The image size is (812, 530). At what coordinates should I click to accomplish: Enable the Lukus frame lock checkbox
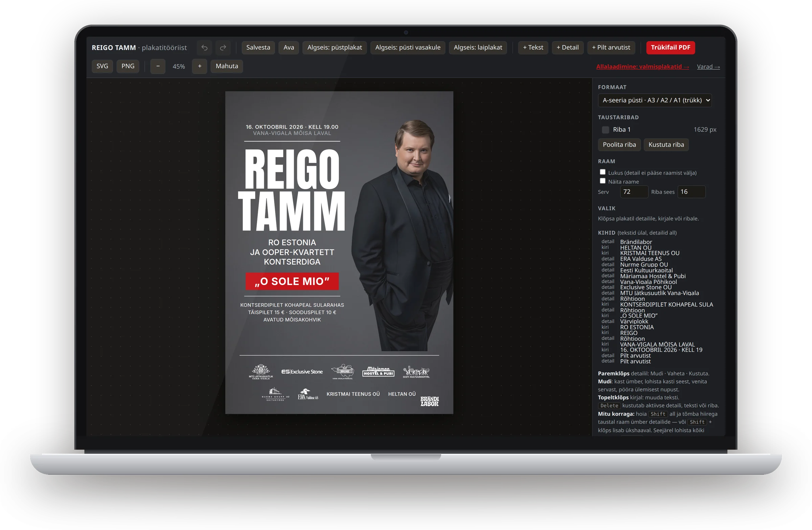pyautogui.click(x=603, y=172)
